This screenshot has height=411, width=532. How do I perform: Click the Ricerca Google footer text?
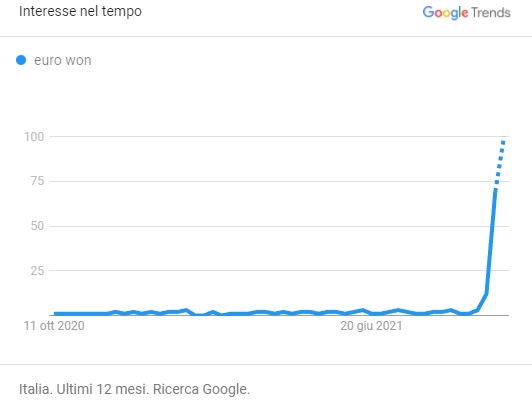(202, 389)
